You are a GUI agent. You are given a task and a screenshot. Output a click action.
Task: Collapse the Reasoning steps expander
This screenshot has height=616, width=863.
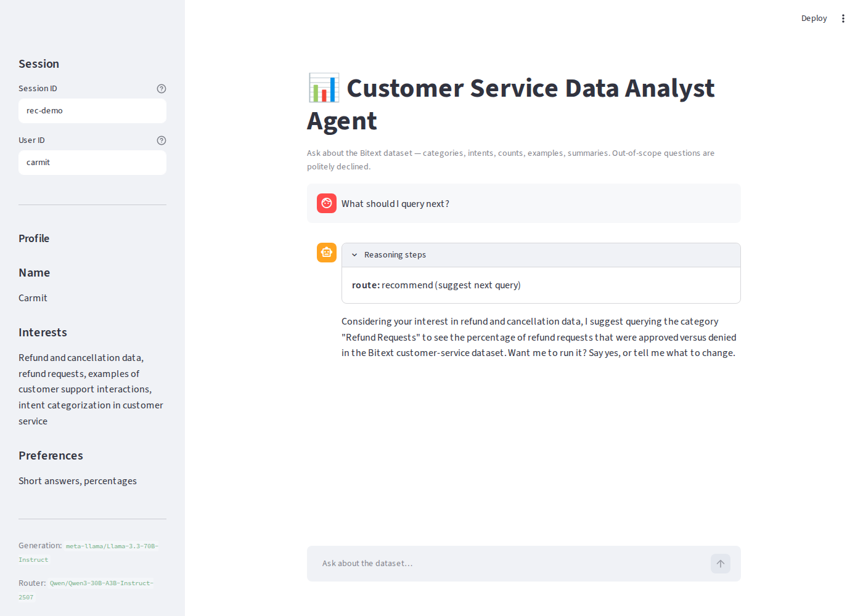[x=541, y=255]
